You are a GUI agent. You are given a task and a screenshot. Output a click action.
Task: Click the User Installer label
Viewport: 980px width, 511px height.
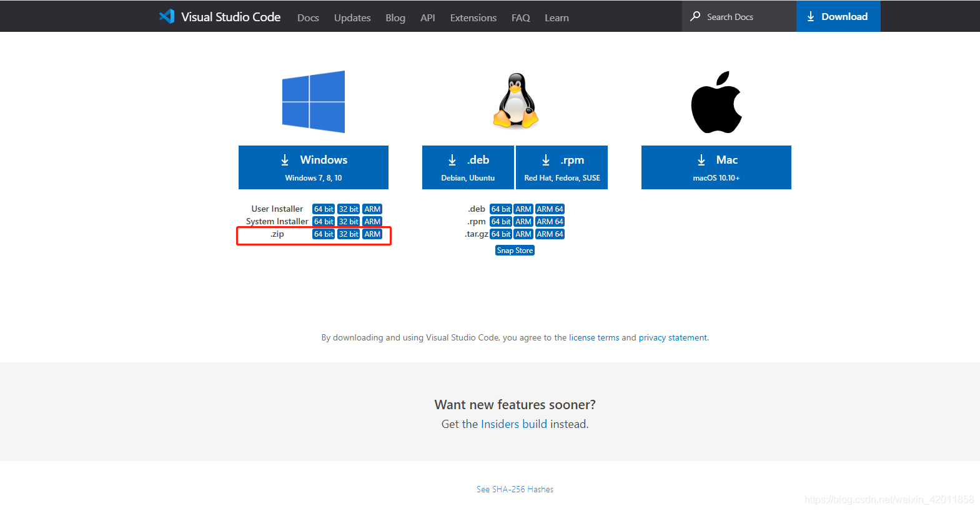click(277, 209)
